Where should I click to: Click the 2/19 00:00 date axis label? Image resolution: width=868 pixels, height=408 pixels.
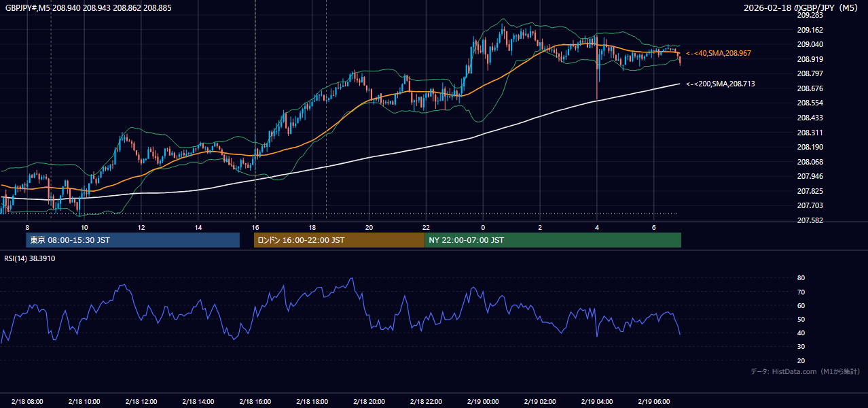tap(484, 401)
